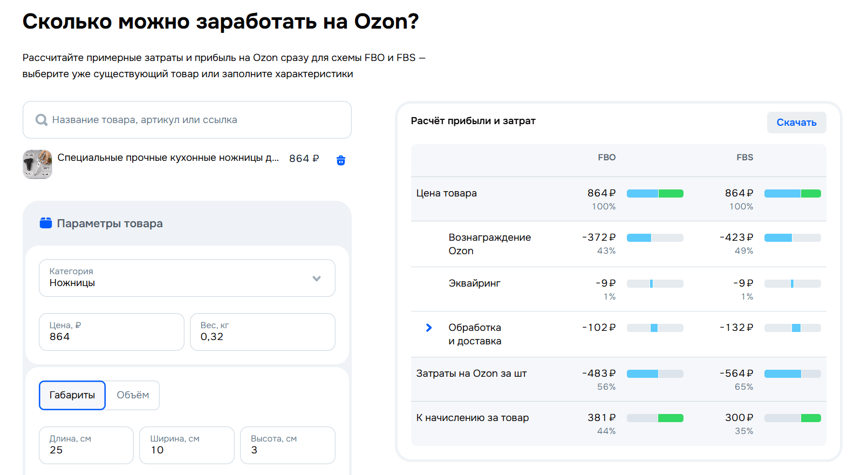
Task: Edit the Высота, см field
Action: 288,445
